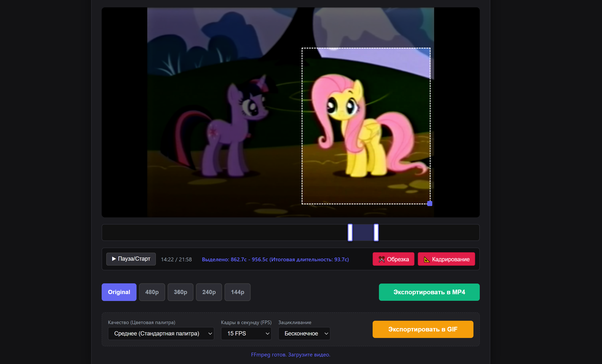Open the Качество color palette dropdown
The image size is (602, 364).
click(161, 334)
